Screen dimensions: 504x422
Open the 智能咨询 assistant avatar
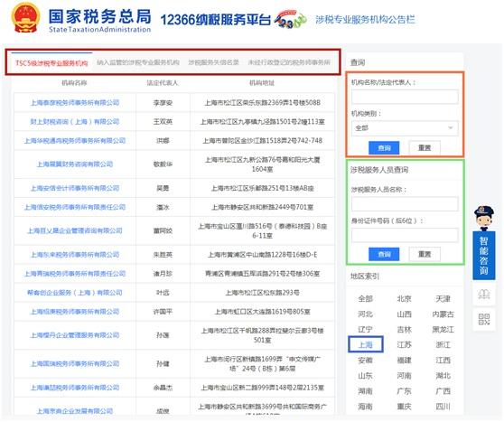click(484, 219)
